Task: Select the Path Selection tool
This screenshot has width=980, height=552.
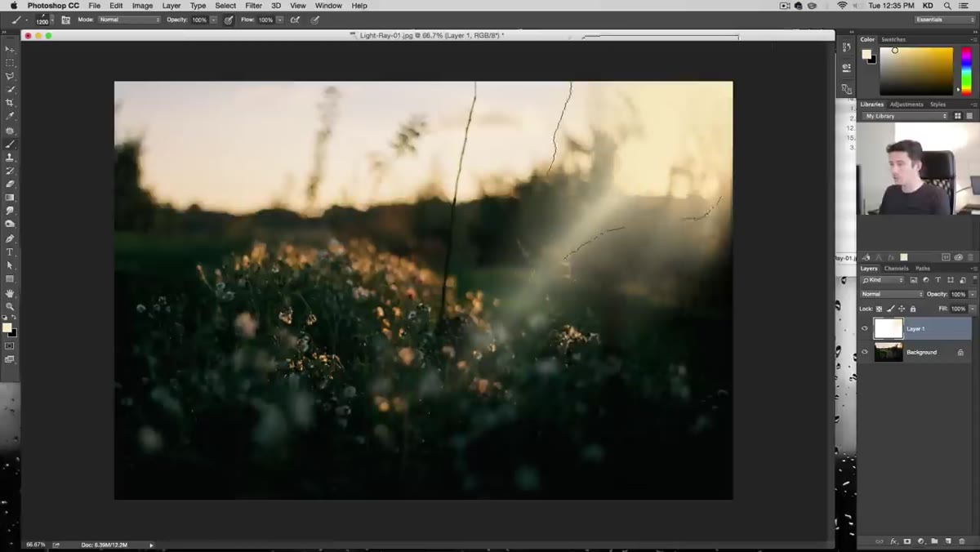Action: [10, 265]
